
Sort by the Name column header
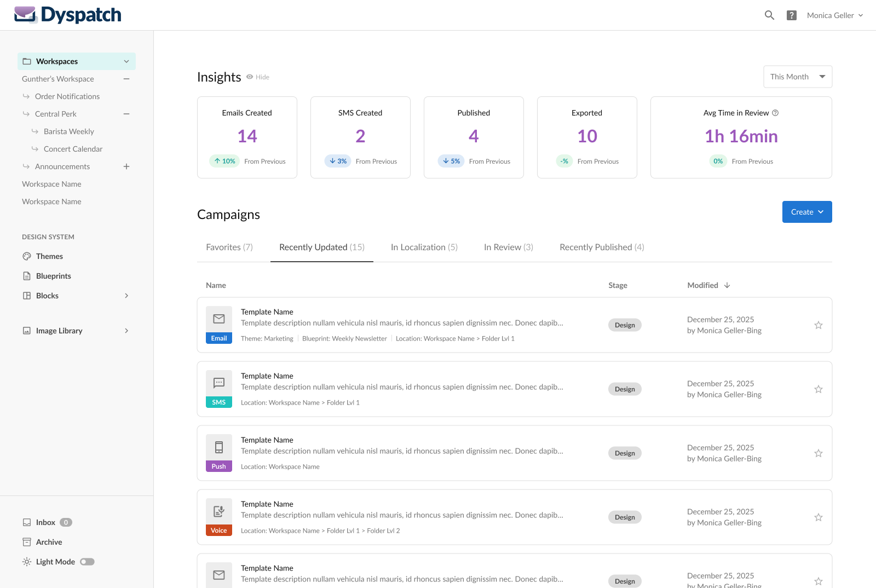pos(216,285)
